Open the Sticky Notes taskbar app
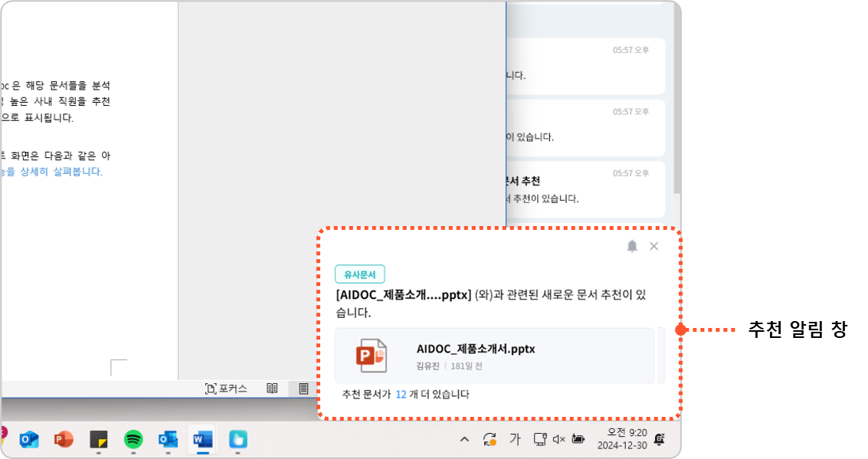 click(x=99, y=439)
